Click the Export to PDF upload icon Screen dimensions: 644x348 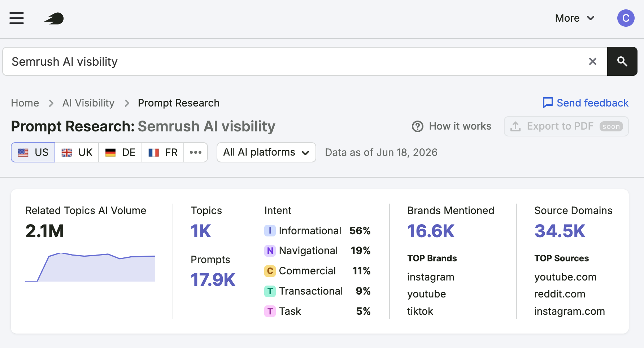tap(515, 126)
